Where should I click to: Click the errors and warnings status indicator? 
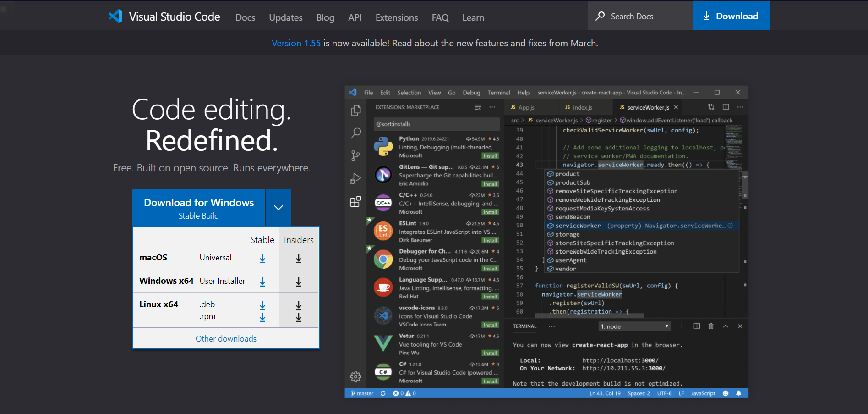point(404,393)
